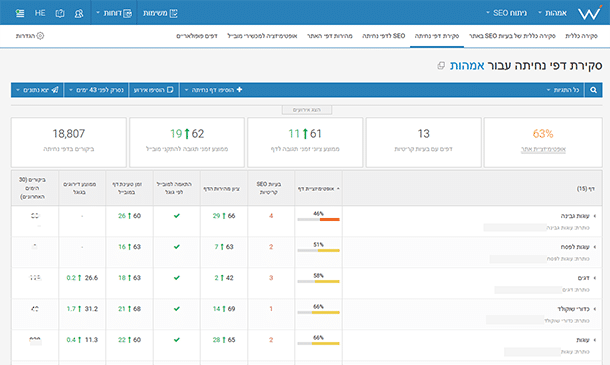
Task: Open the SEO לדפי נחיתה tab
Action: [x=384, y=36]
